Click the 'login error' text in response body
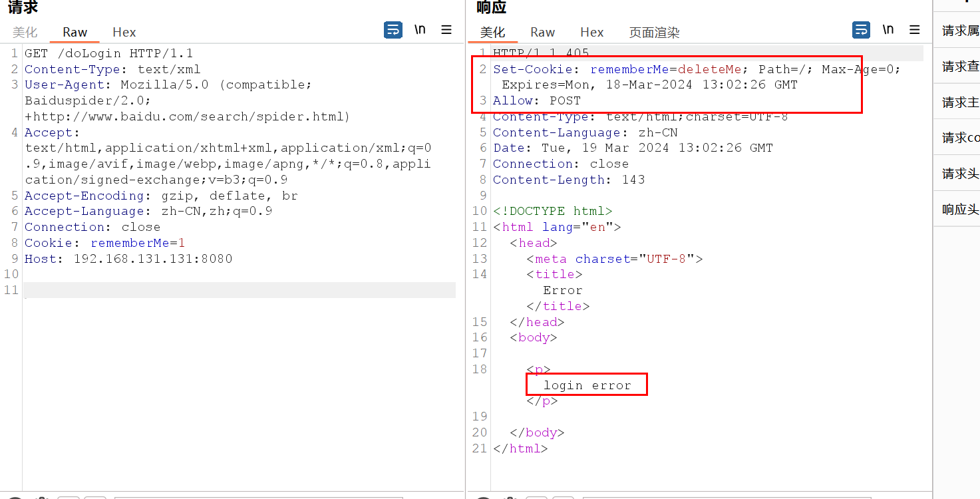Viewport: 980px width, 499px height. tap(587, 385)
